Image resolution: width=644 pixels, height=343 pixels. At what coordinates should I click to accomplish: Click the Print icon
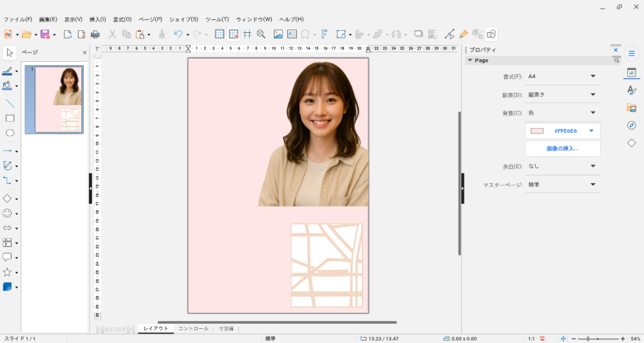click(x=95, y=34)
